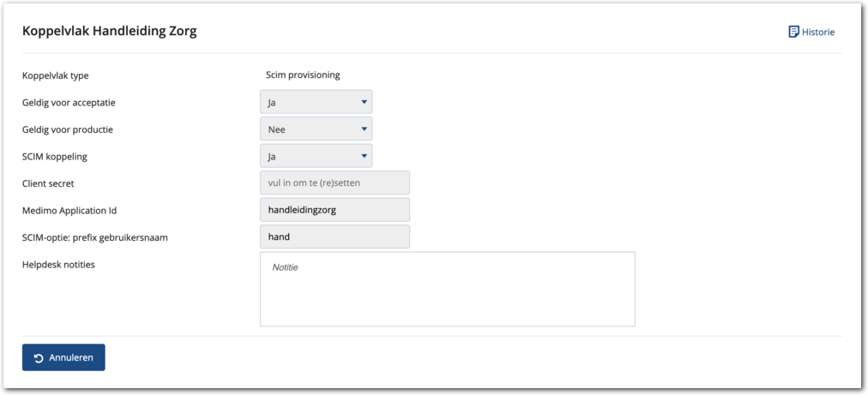Expand the Geldig voor productie dropdown showing Nee
Screen dimensions: 868x395
pyautogui.click(x=316, y=129)
